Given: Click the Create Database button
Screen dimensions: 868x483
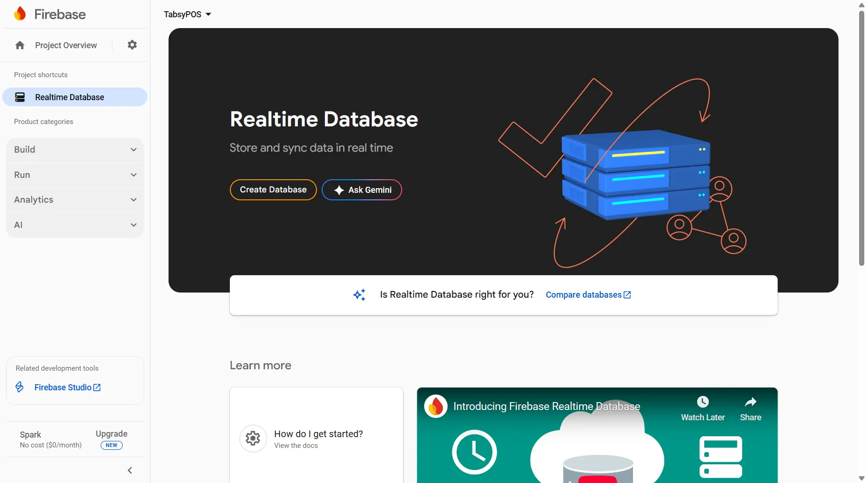Looking at the screenshot, I should 273,190.
